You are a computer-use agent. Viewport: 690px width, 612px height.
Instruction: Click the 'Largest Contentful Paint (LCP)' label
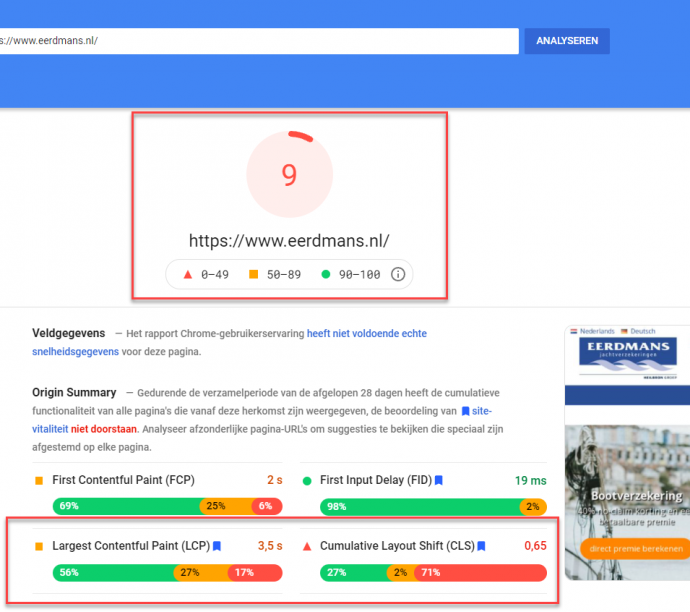[131, 546]
